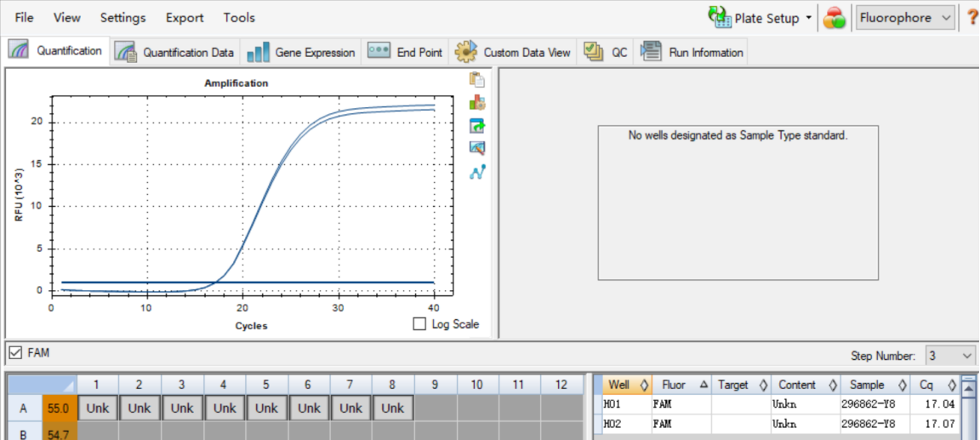Open the Settings menu
This screenshot has height=440, width=980.
point(123,18)
